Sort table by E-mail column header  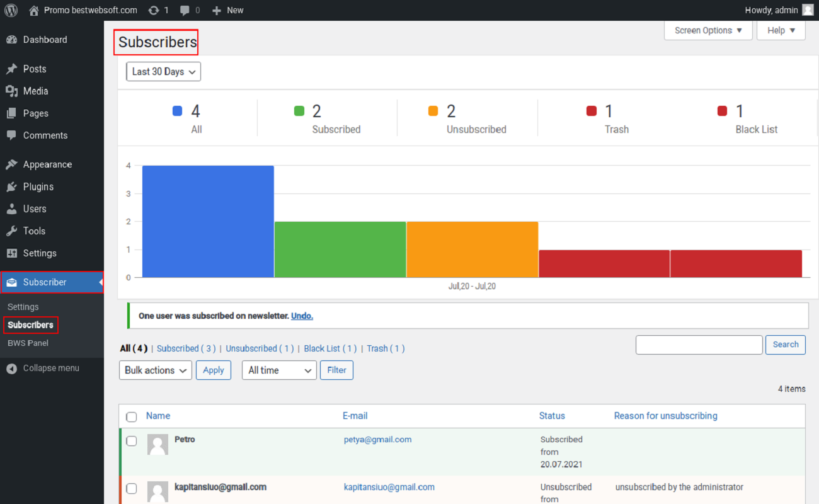[355, 416]
